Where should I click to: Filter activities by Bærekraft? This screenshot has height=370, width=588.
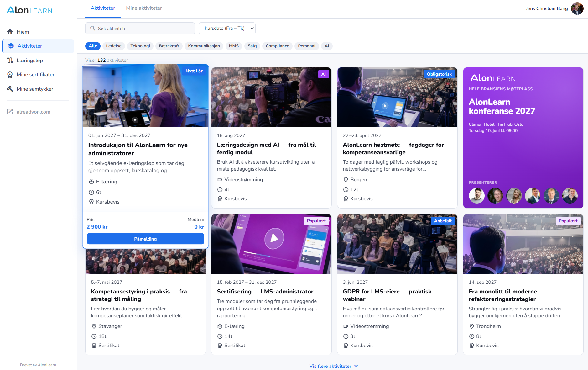(169, 46)
